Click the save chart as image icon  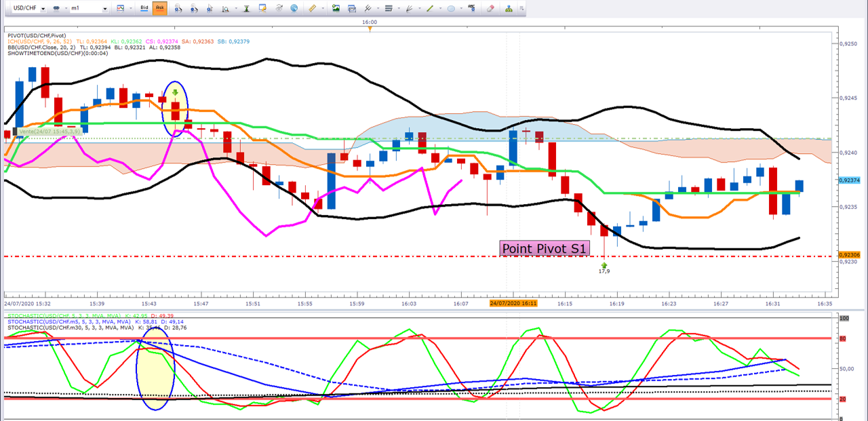(x=336, y=8)
